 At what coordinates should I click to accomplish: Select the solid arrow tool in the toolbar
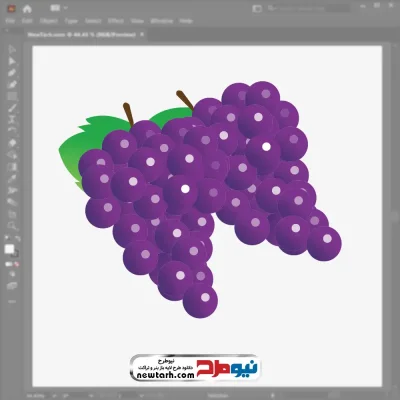pos(12,61)
